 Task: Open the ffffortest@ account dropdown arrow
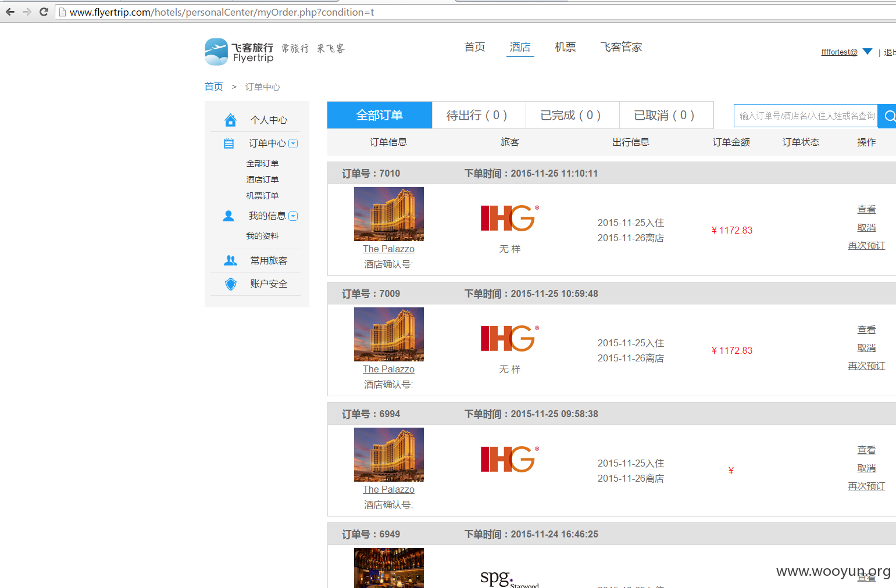[868, 52]
